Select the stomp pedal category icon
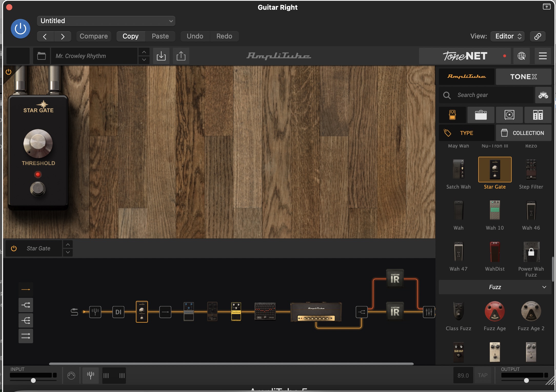Image resolution: width=556 pixels, height=392 pixels. point(452,115)
